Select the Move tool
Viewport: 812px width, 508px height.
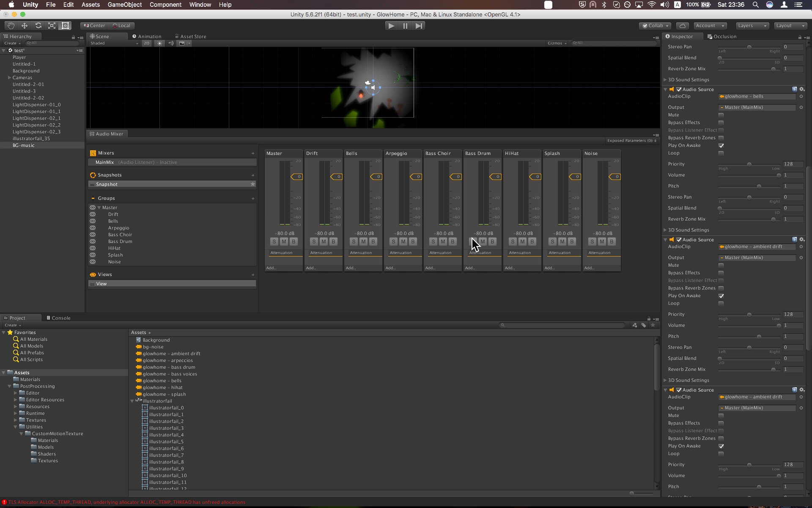pos(25,26)
